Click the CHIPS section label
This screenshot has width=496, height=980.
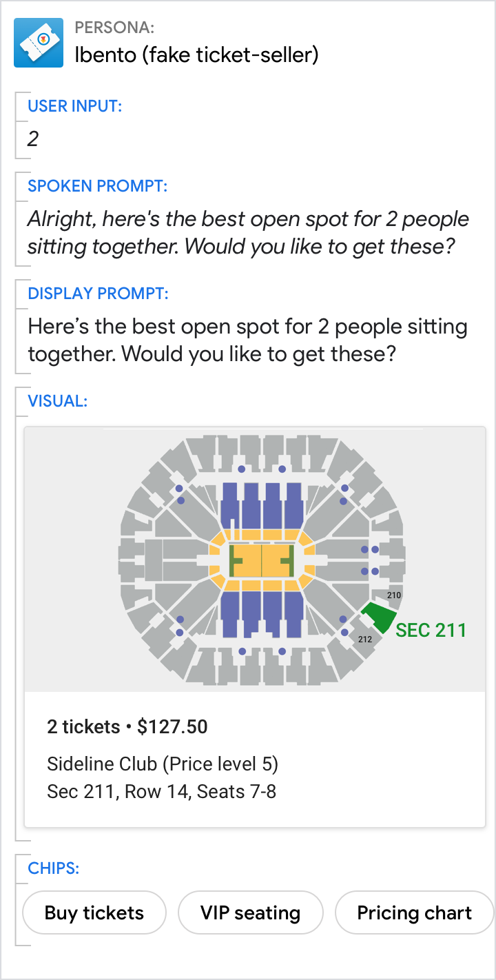[53, 868]
